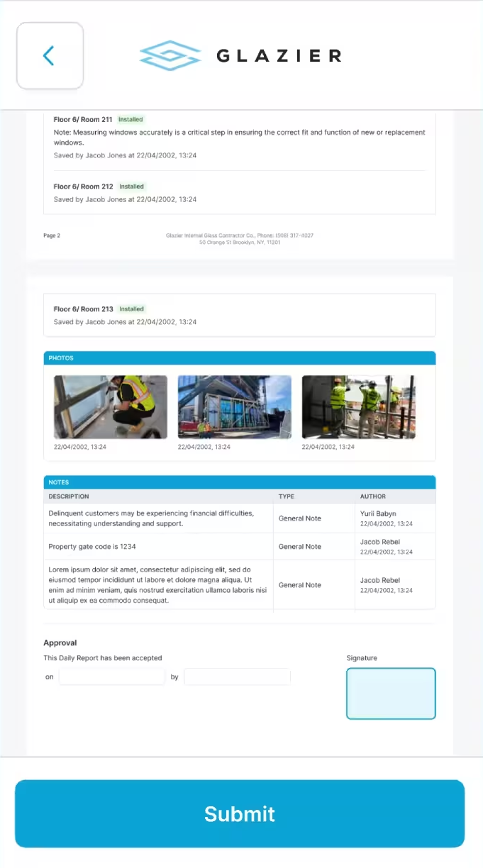The width and height of the screenshot is (483, 868).
Task: Click the timestamp under the kneeling worker photo
Action: (x=80, y=447)
